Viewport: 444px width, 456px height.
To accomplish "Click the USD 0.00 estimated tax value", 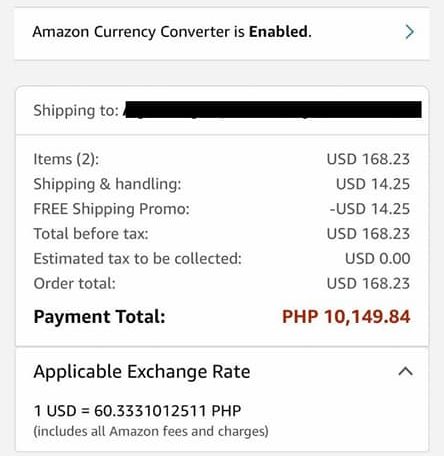I will pyautogui.click(x=377, y=259).
